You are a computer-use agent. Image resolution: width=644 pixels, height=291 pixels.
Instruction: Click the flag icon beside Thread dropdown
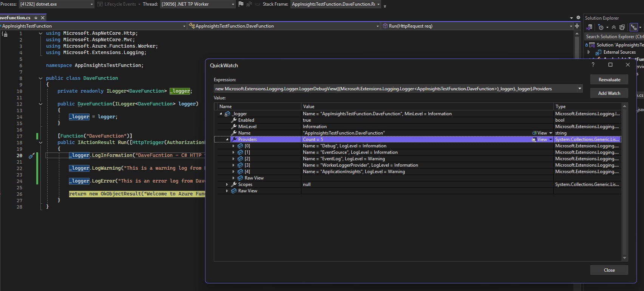tap(241, 4)
